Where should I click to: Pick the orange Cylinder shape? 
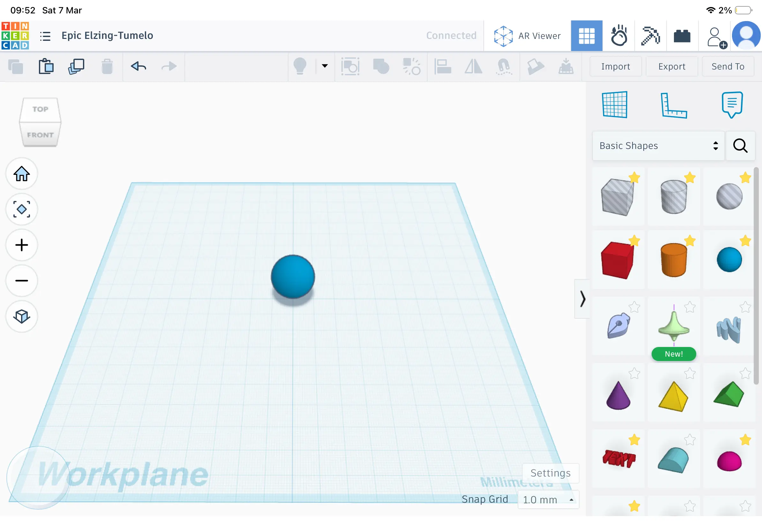click(673, 260)
